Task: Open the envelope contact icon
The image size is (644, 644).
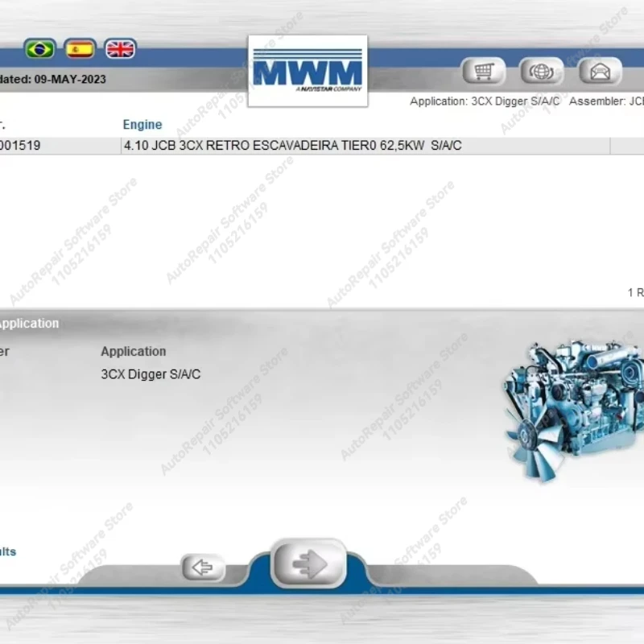Action: coord(599,71)
